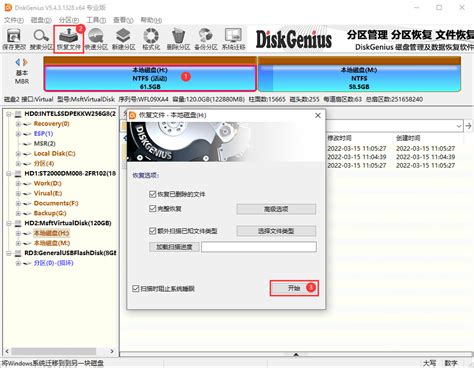Open the 帮助(H) menu
This screenshot has height=368, width=474.
click(x=151, y=20)
